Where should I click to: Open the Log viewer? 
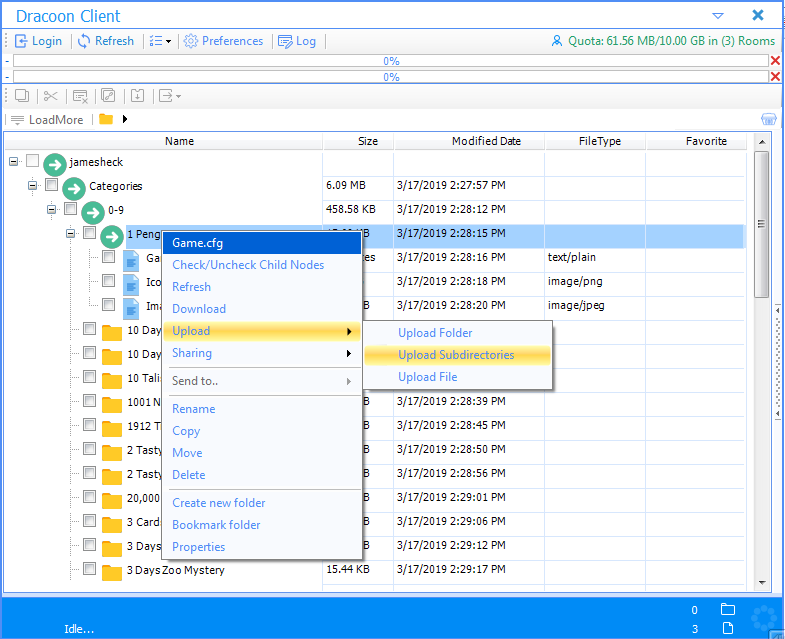click(x=297, y=41)
